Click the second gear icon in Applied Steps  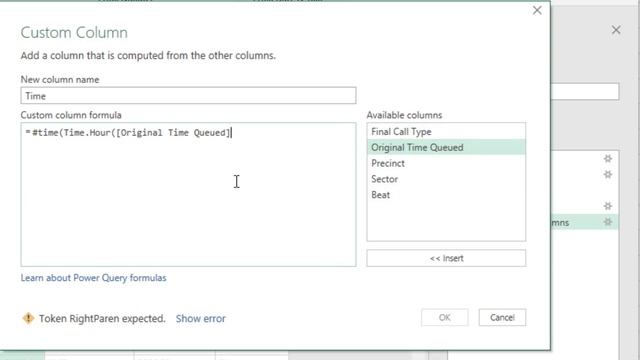pyautogui.click(x=608, y=174)
